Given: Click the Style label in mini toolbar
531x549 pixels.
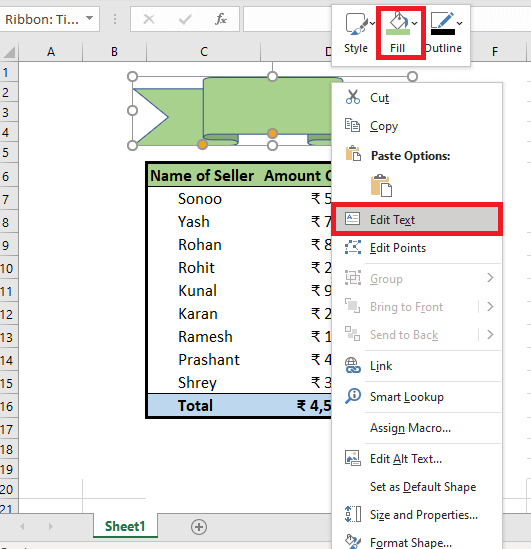Looking at the screenshot, I should pos(356,48).
